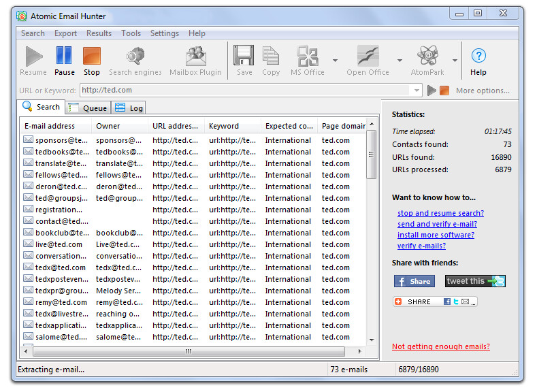Screen dimensions: 537x392
Task: Click envelope icon for sponsors@te... row
Action: [28, 140]
